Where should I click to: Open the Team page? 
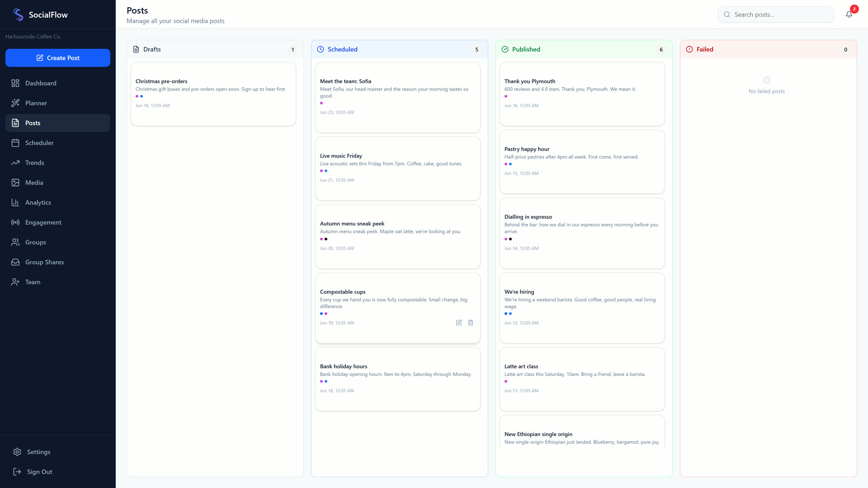58,282
